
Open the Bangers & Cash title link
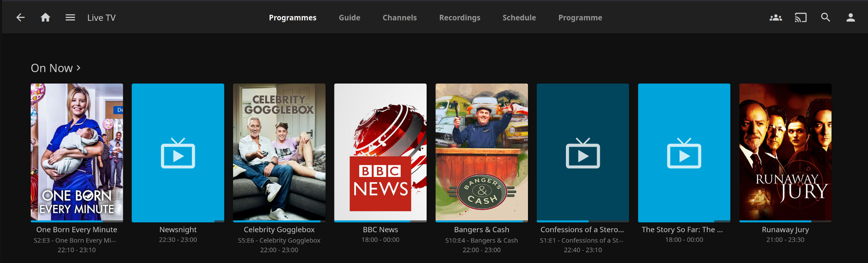pyautogui.click(x=481, y=229)
